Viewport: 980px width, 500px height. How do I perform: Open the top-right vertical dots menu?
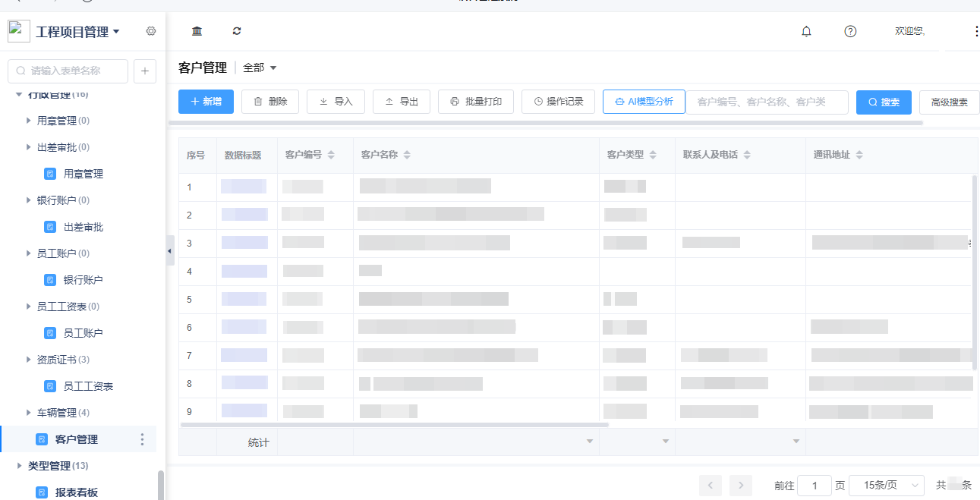click(x=976, y=31)
